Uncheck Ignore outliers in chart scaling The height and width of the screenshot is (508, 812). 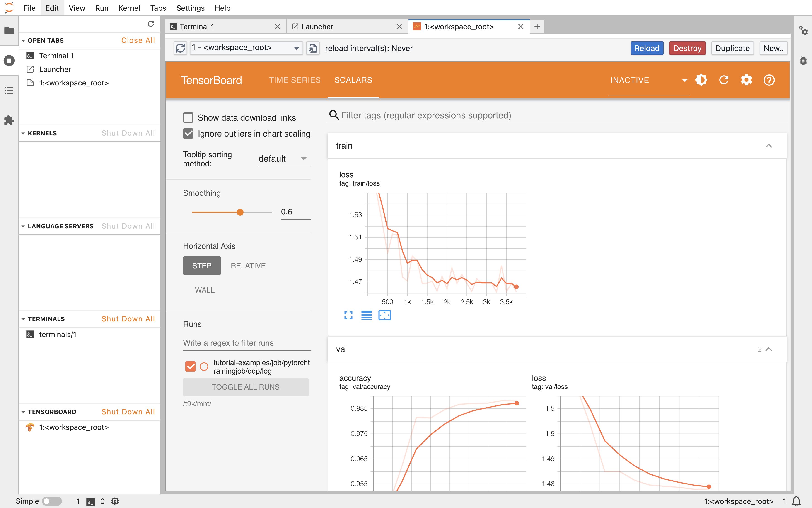pos(188,133)
